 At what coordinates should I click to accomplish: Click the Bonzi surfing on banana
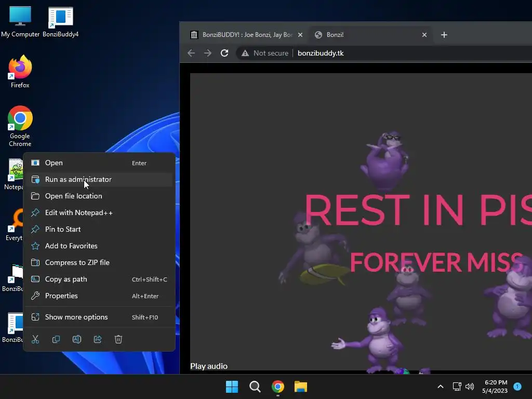pos(314,249)
